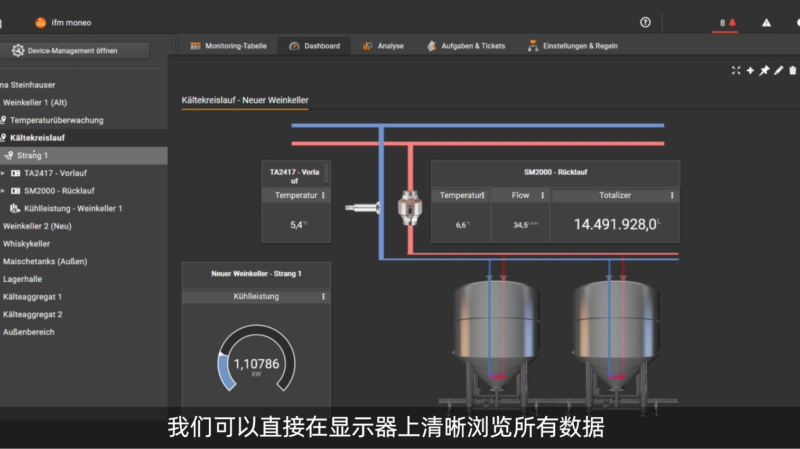Select Temperaturüberwachung tree item

coord(57,120)
